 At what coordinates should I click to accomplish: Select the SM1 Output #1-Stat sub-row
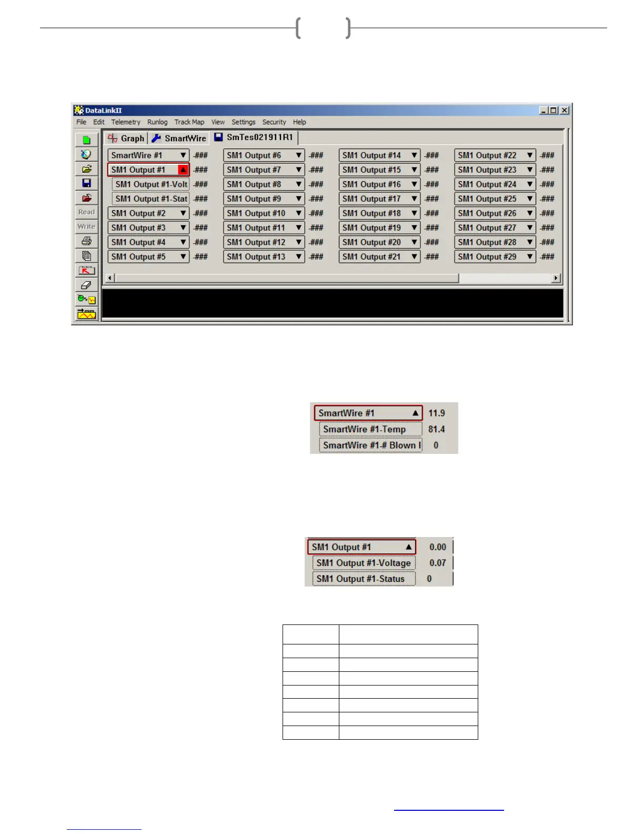(151, 199)
